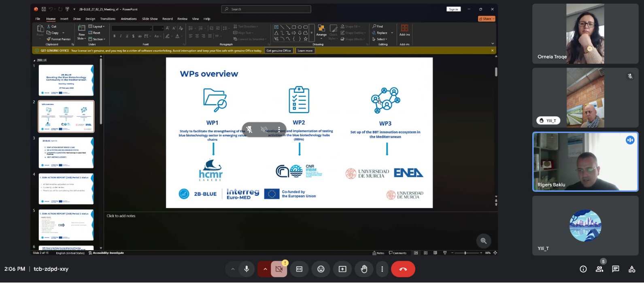The width and height of the screenshot is (644, 287).
Task: Click the zoom magnifier on the presentation
Action: click(x=483, y=241)
